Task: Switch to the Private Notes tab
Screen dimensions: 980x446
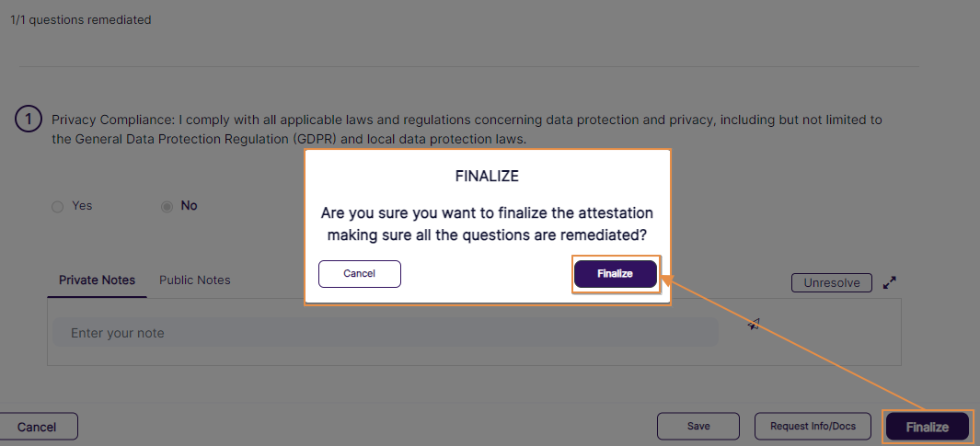Action: point(97,280)
